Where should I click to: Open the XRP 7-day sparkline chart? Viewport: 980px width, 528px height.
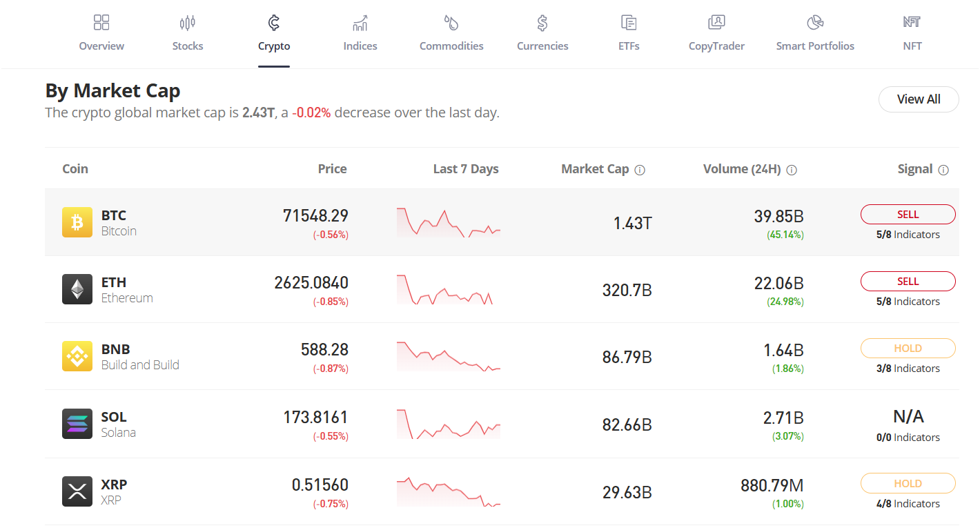click(x=449, y=491)
